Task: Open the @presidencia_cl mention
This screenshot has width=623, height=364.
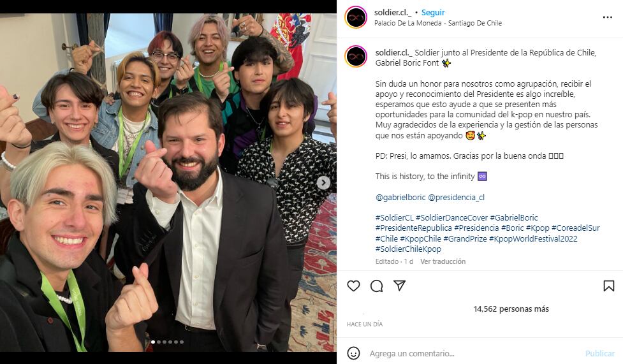Action: click(x=457, y=197)
